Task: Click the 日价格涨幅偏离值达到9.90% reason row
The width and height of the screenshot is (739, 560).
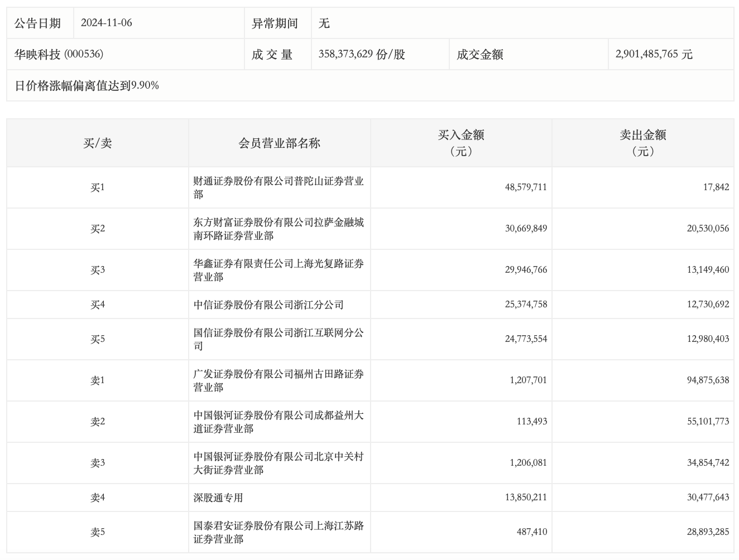Action: pyautogui.click(x=87, y=85)
